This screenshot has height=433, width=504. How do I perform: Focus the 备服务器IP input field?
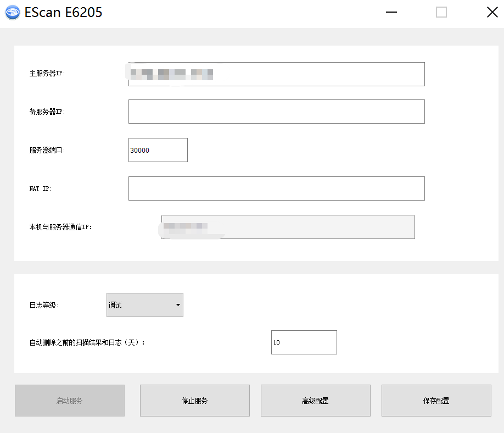coord(276,112)
